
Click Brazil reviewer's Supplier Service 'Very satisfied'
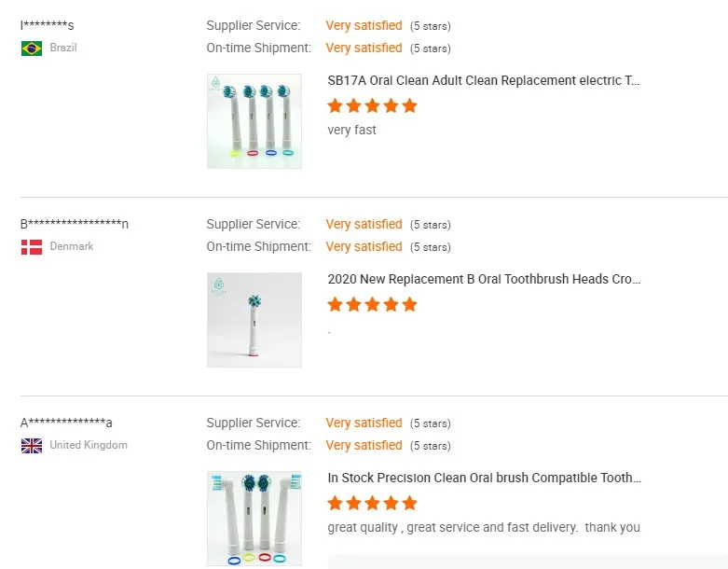[364, 26]
